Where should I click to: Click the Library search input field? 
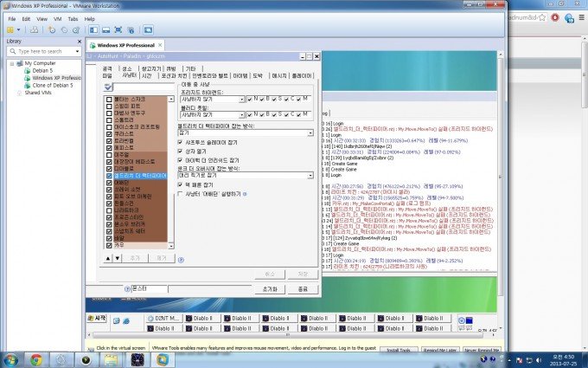(42, 51)
